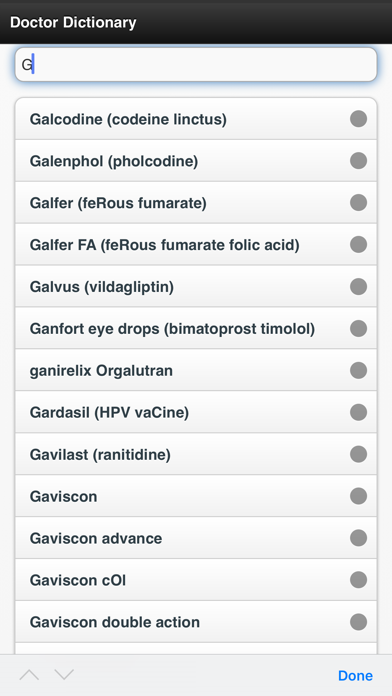Select the down arrow in keyboard bar

pos(64,675)
